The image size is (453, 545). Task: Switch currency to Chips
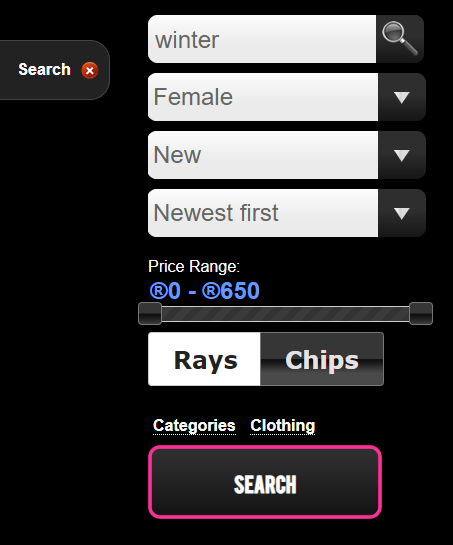point(322,359)
